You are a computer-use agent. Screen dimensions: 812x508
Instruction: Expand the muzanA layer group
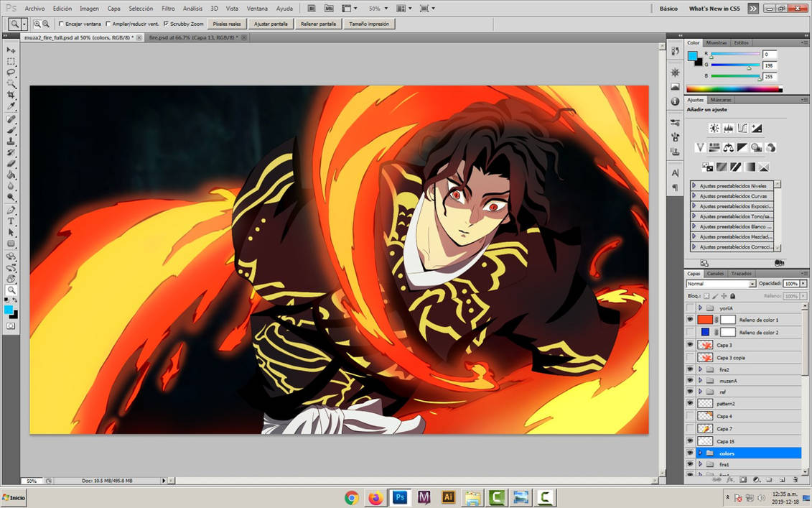[x=700, y=381]
